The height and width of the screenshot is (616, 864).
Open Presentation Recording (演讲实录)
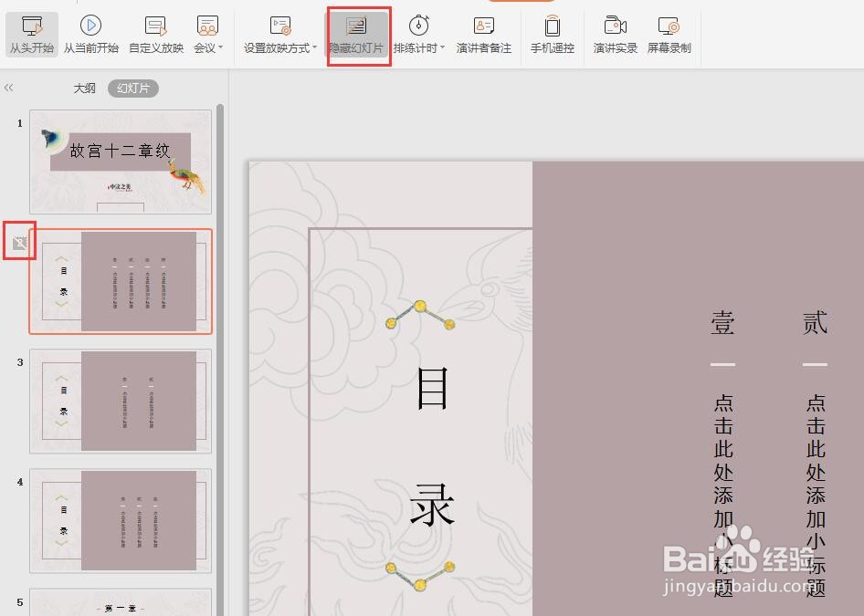pos(615,34)
